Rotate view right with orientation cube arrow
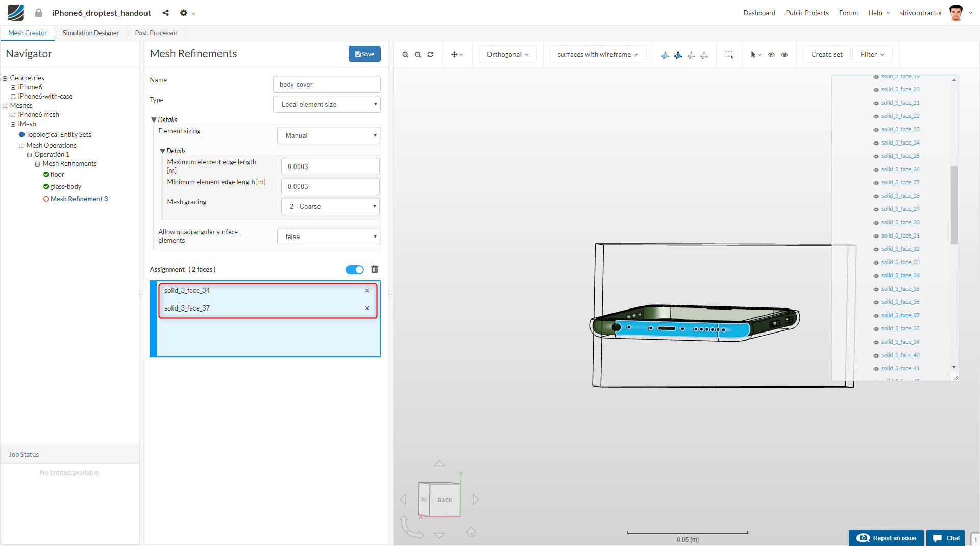 click(475, 500)
